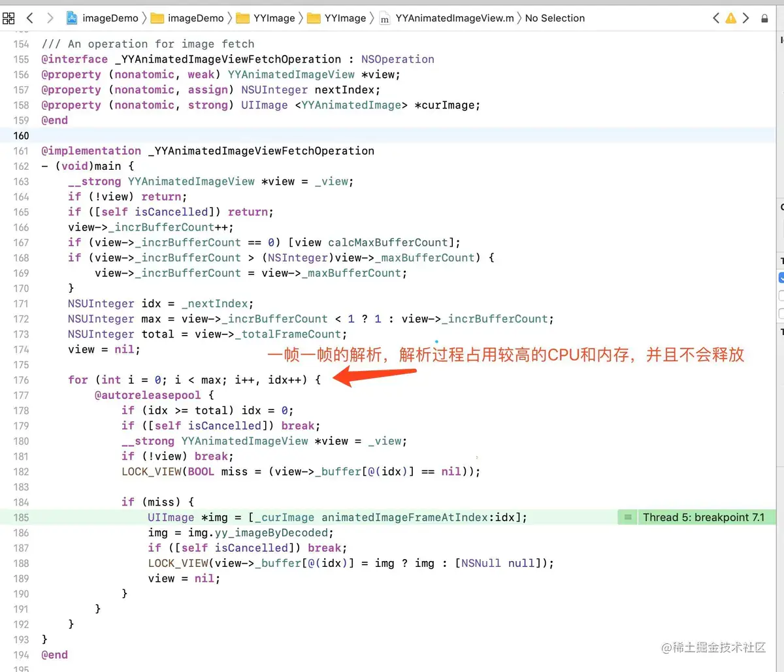Click the 'if (miss) {' statement
Viewport: 784px width, 672px height.
(158, 502)
